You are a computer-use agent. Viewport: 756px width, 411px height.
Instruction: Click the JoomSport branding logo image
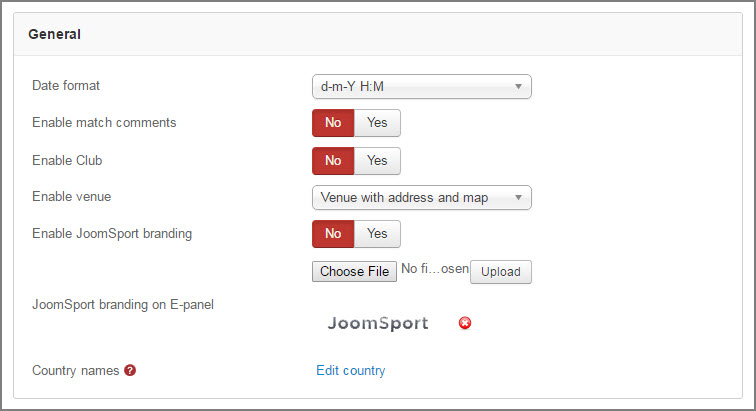pos(378,323)
